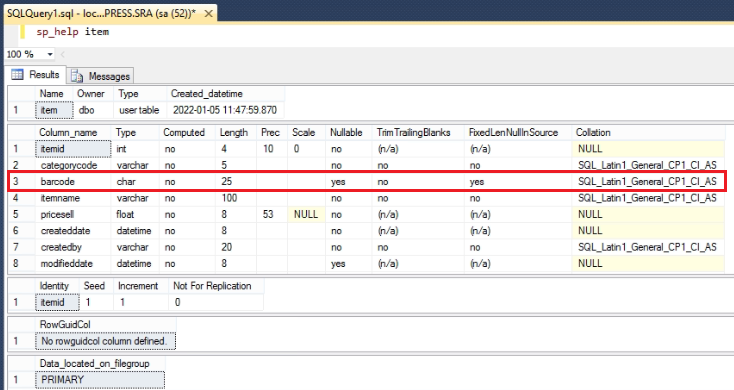Screen dimensions: 734x390
Task: Open the Messages tab
Action: tap(101, 76)
